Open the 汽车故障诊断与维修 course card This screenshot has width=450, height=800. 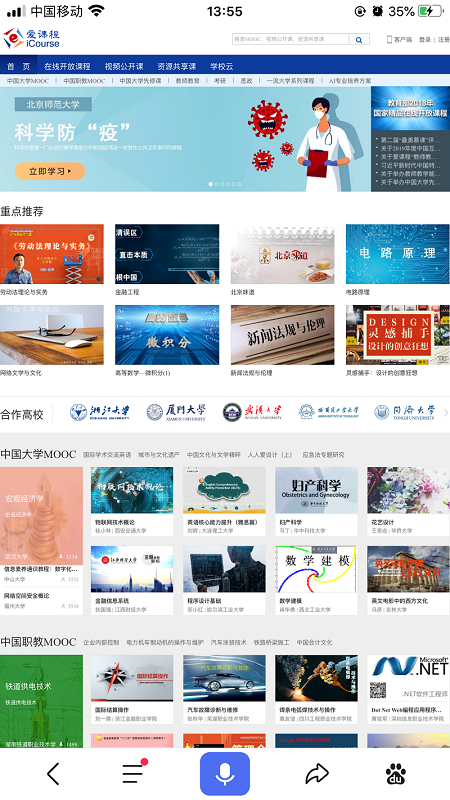pyautogui.click(x=224, y=689)
